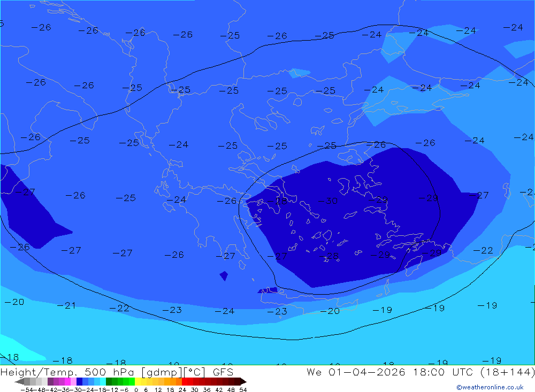Select the gray arrow at legend's cold end
This screenshot has height=392, width=535.
coord(19,381)
